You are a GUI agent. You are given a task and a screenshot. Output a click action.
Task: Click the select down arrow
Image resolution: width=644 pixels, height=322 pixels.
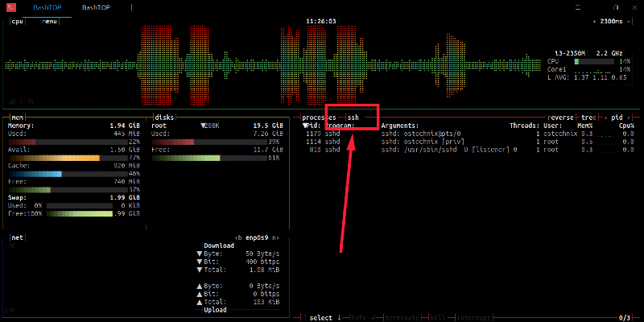coord(339,317)
